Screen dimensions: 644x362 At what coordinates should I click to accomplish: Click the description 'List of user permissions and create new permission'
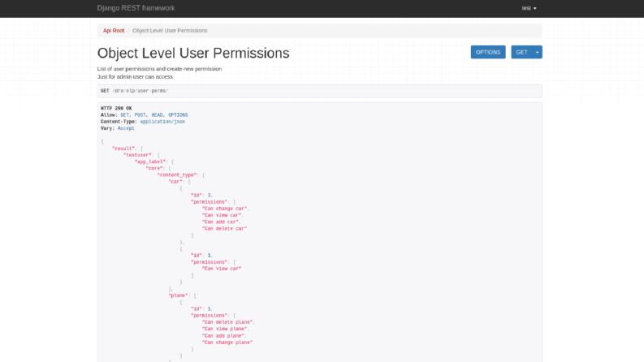click(159, 69)
